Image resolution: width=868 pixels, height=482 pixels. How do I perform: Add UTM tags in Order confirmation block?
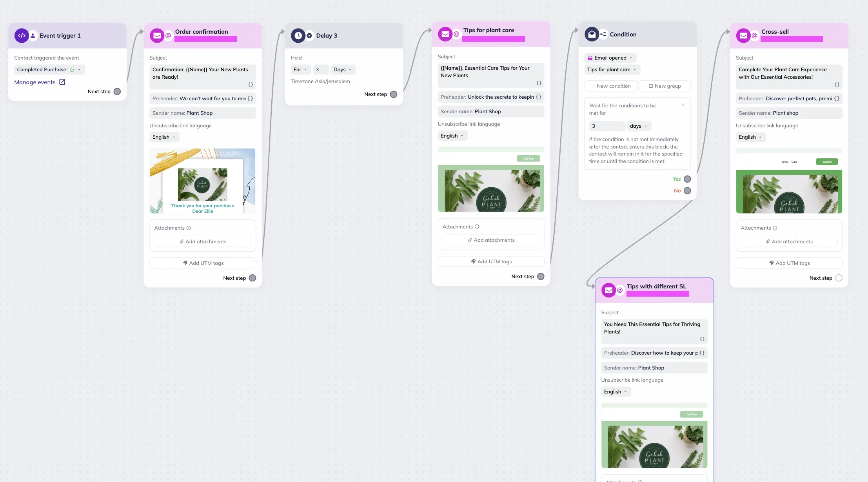tap(203, 263)
